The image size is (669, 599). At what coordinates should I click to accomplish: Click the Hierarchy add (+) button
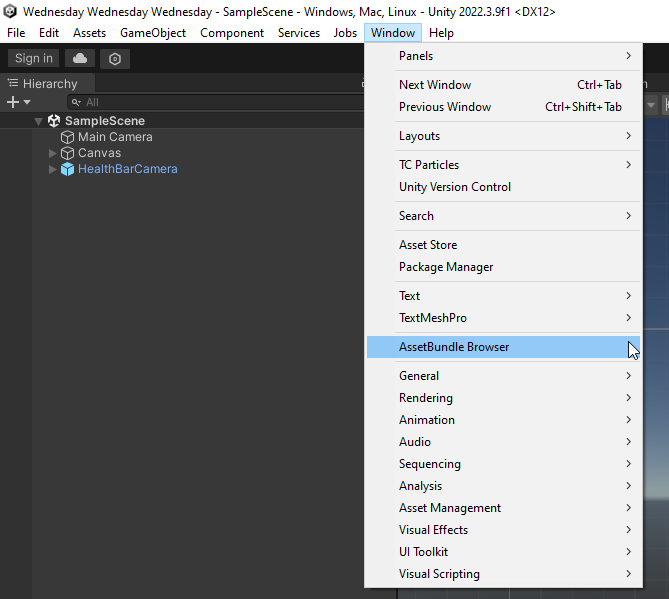(13, 102)
